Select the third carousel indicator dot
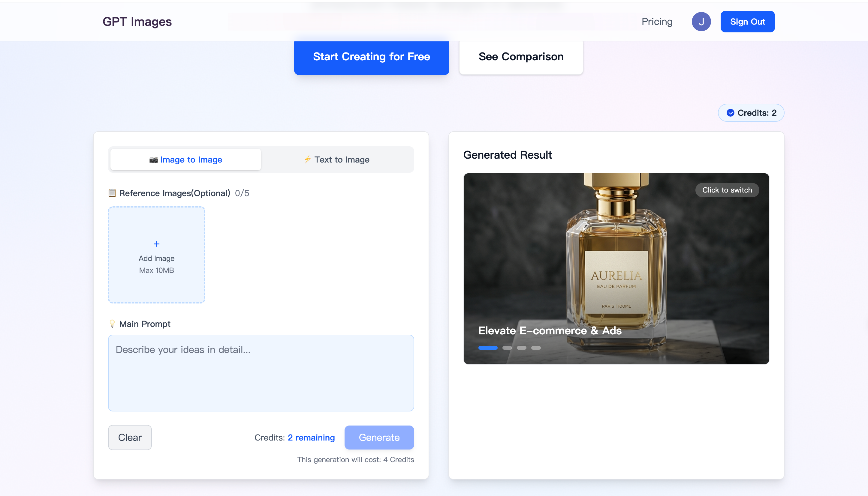Image resolution: width=868 pixels, height=496 pixels. tap(521, 348)
